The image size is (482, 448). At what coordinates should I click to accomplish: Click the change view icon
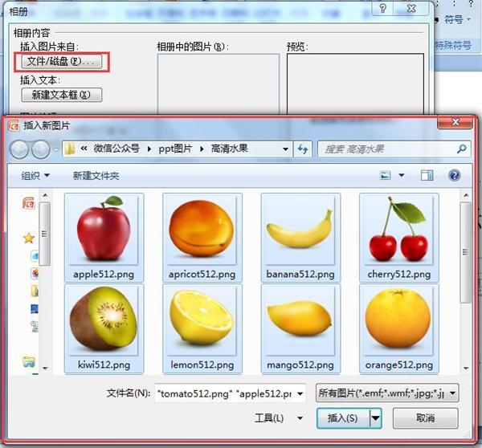[385, 176]
